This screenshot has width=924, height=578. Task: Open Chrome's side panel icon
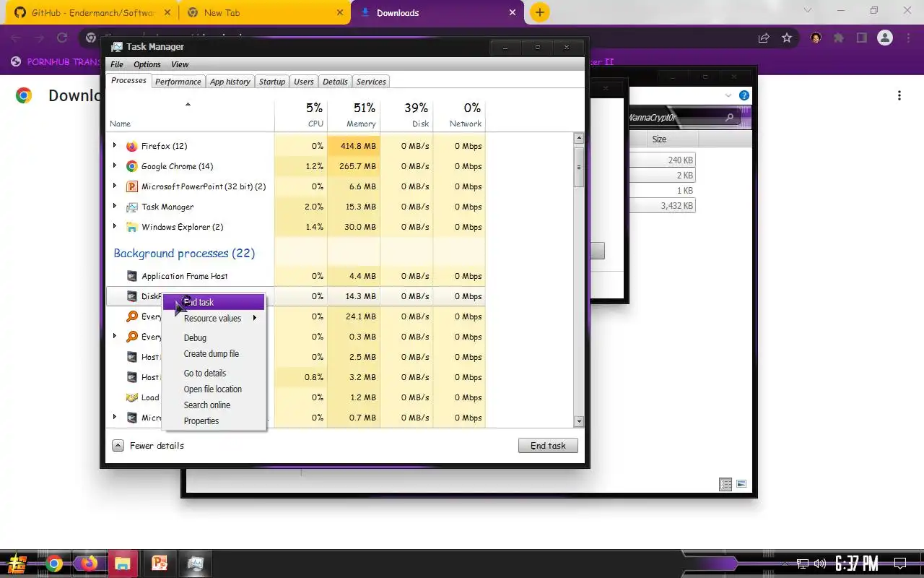(862, 38)
